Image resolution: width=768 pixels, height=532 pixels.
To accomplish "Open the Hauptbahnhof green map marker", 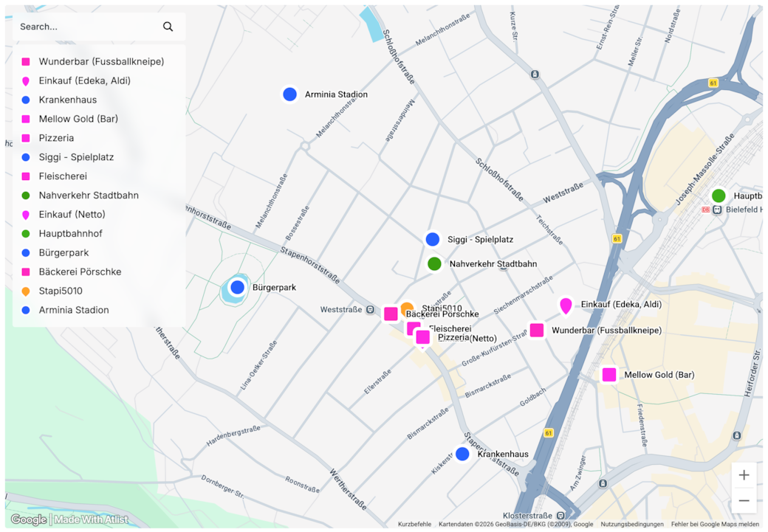I will pos(719,196).
